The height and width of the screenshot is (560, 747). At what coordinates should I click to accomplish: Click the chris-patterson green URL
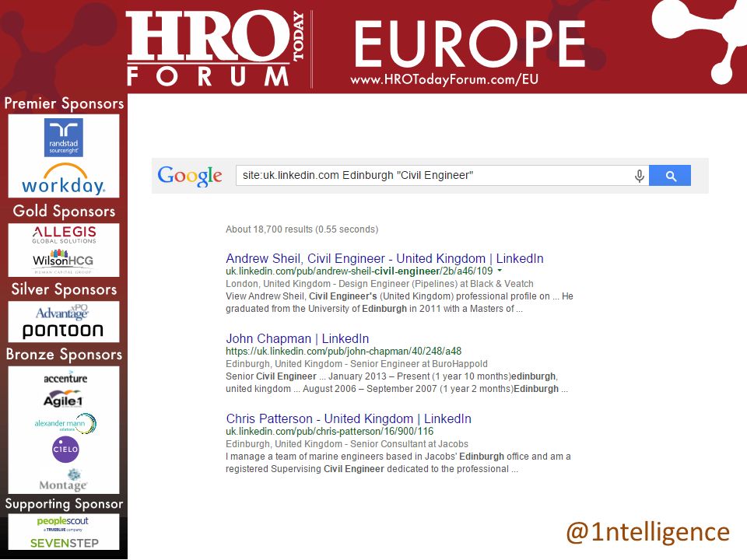(x=330, y=432)
